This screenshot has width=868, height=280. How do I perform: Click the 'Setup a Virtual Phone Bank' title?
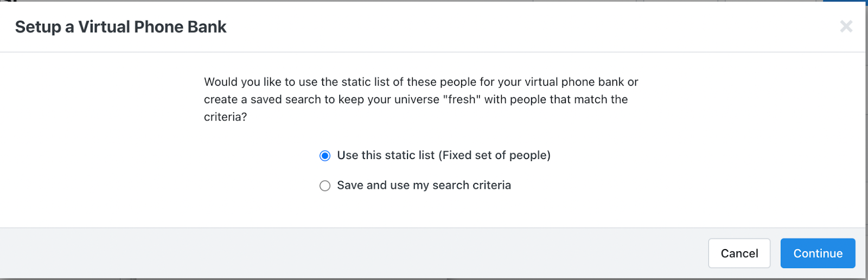click(120, 27)
